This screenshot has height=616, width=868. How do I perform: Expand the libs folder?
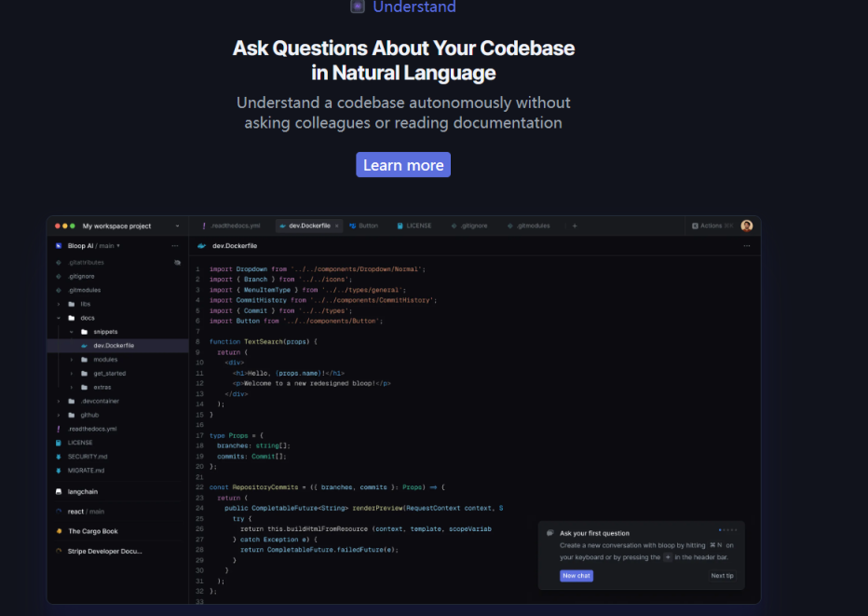coord(60,304)
